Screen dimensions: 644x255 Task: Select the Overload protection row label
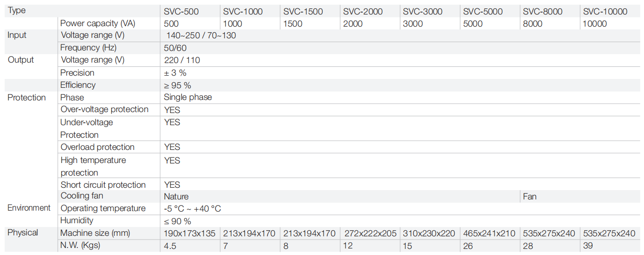coord(98,147)
